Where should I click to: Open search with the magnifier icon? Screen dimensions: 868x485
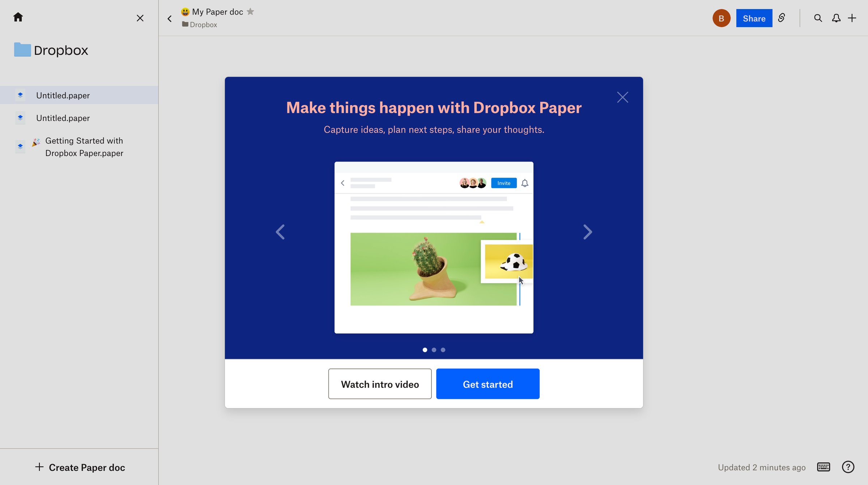[818, 18]
